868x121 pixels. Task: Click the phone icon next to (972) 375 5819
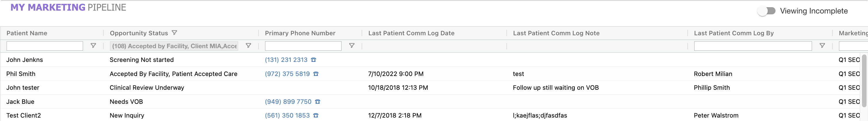[x=316, y=74]
